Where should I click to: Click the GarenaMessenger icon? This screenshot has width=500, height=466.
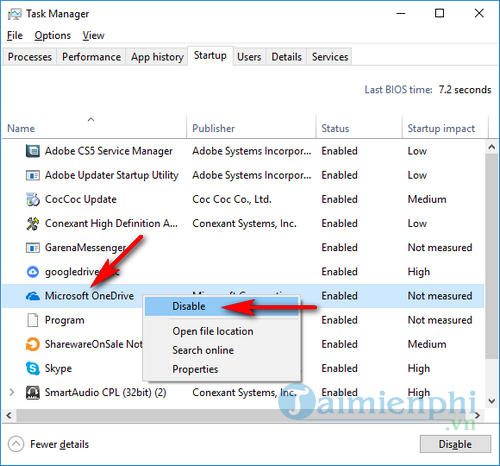pos(33,248)
